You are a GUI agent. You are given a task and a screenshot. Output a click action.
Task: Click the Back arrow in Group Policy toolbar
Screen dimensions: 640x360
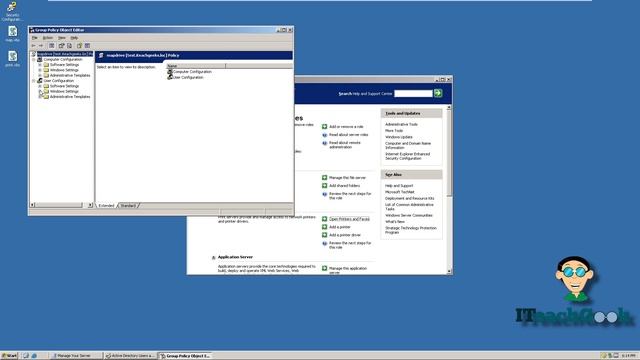(34, 46)
